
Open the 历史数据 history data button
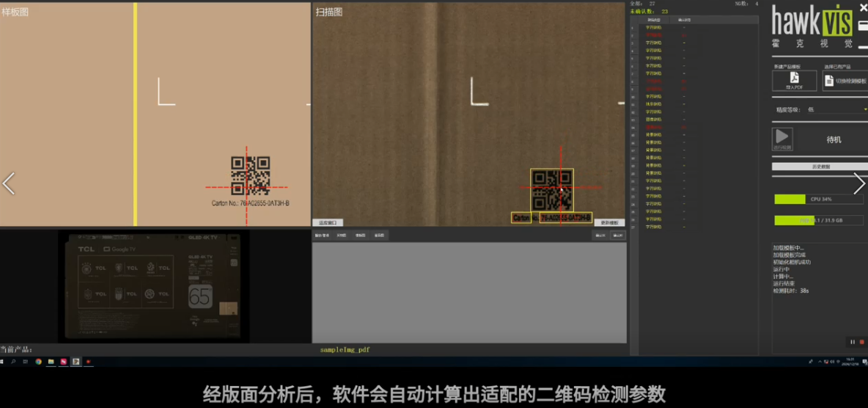coord(820,167)
